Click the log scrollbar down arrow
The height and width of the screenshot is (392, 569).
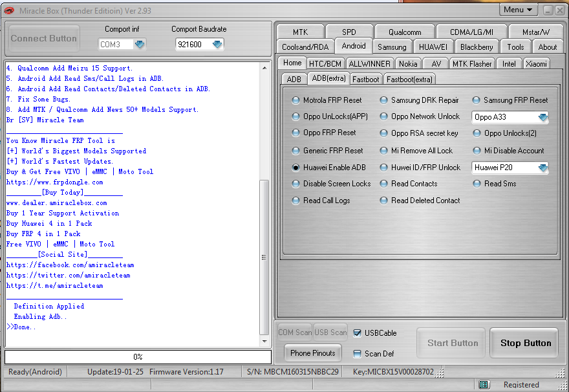(x=264, y=341)
